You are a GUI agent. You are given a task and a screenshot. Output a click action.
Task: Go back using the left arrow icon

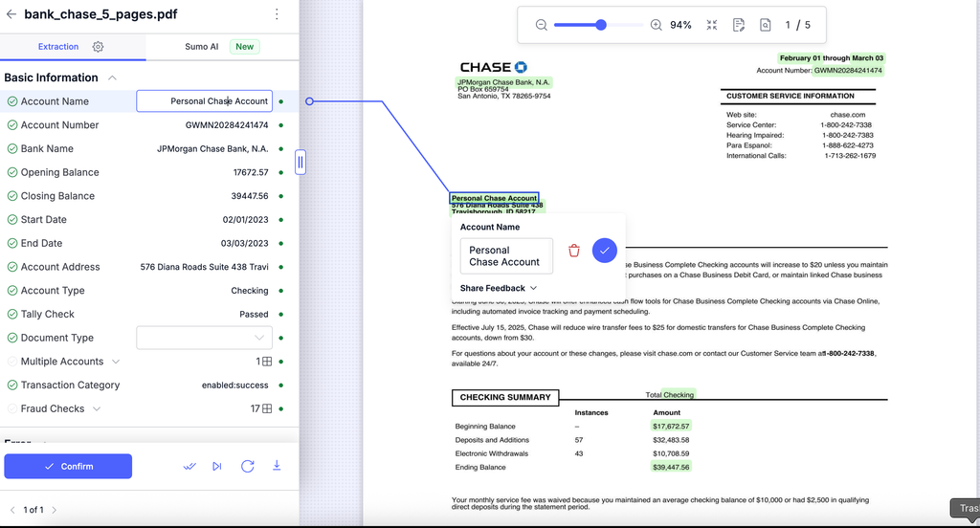pyautogui.click(x=11, y=13)
